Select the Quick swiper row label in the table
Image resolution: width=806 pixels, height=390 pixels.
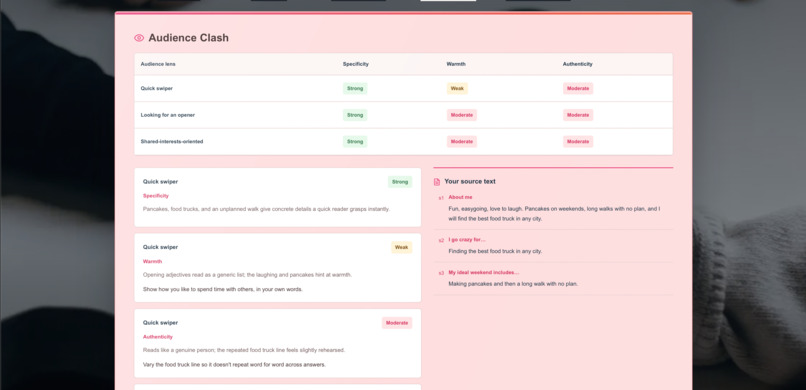[x=157, y=88]
